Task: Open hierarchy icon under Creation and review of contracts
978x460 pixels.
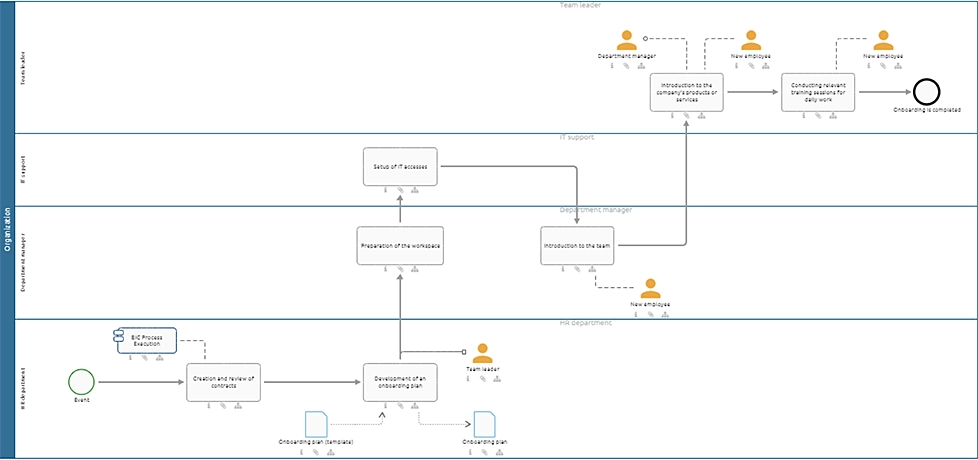Action: point(238,406)
